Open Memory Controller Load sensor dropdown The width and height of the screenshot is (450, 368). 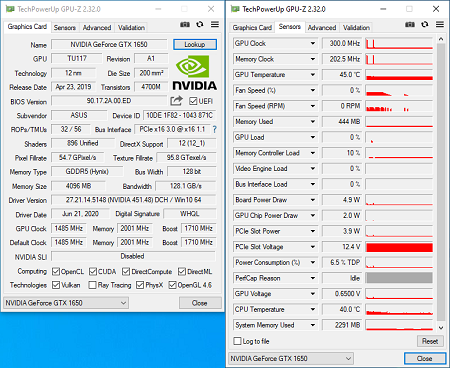point(313,153)
